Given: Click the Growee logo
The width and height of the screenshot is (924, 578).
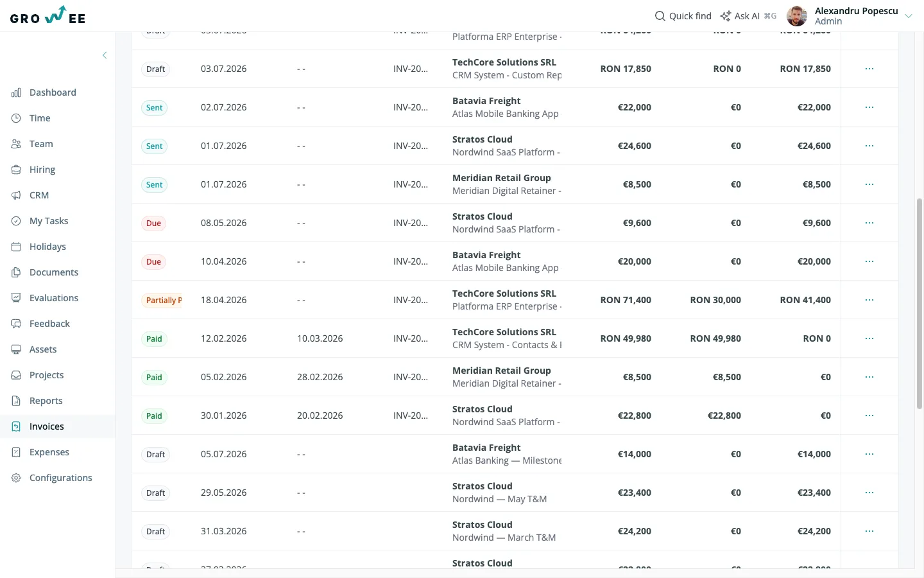Looking at the screenshot, I should [47, 15].
